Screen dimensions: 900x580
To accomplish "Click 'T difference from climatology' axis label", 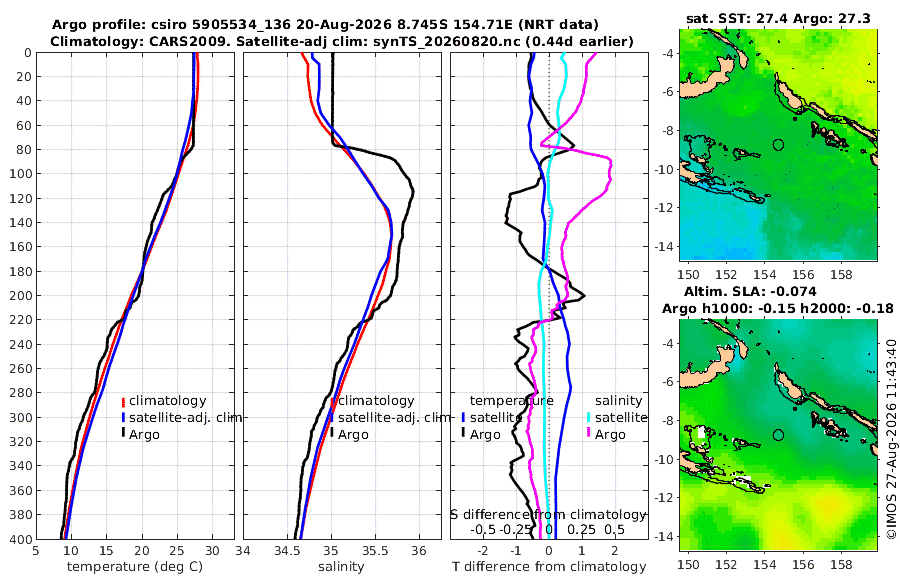I will (549, 567).
